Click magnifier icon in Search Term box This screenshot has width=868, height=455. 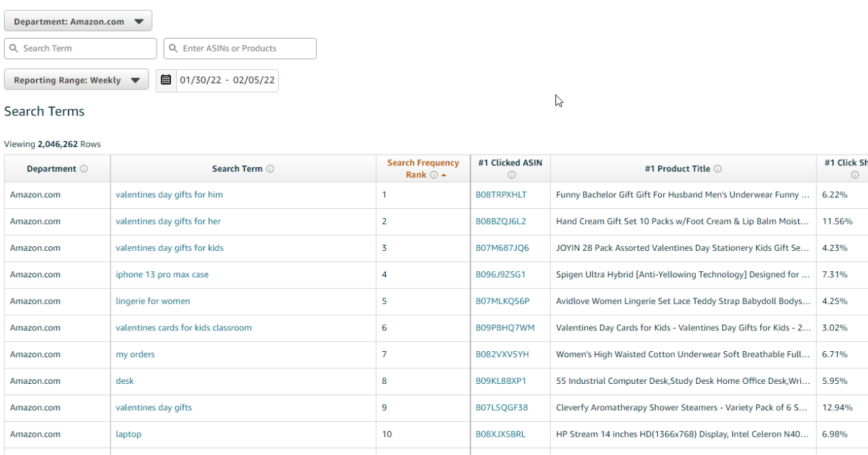14,48
